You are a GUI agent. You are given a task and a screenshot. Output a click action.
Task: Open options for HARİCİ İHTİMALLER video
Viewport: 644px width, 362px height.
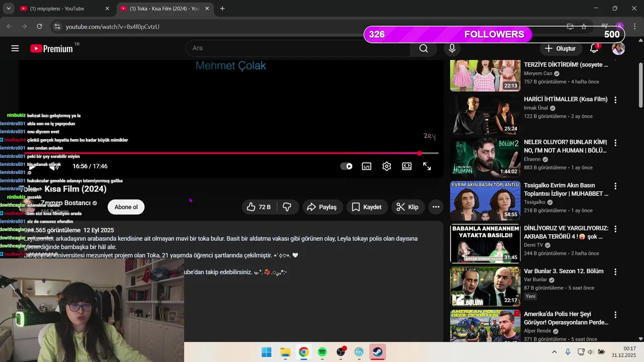[615, 100]
